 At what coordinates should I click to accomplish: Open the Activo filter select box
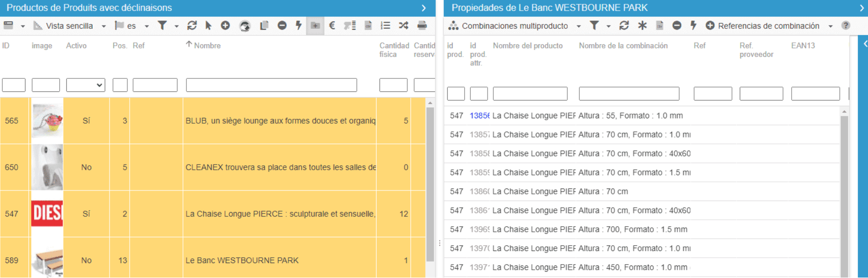86,85
